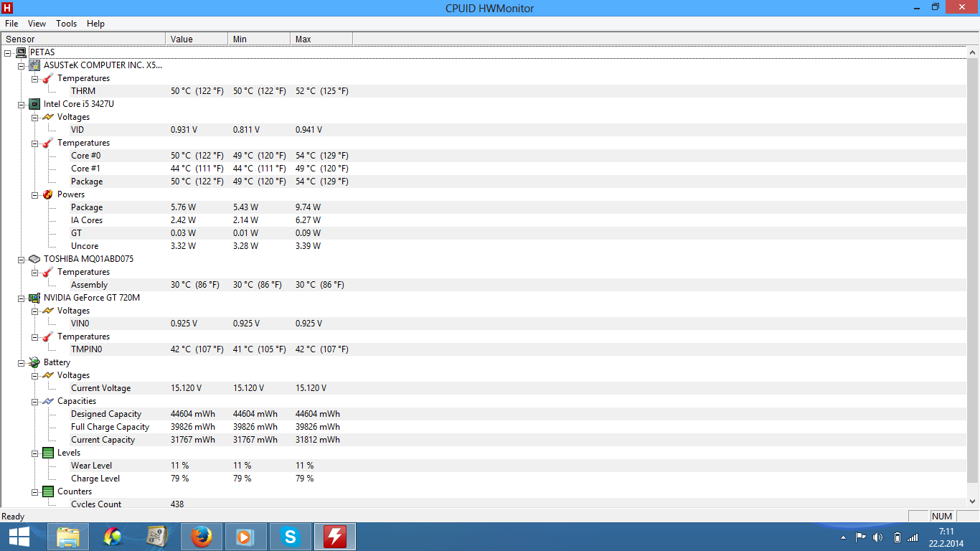This screenshot has height=551, width=980.
Task: Open Action Center flag tray icon
Action: (x=860, y=537)
